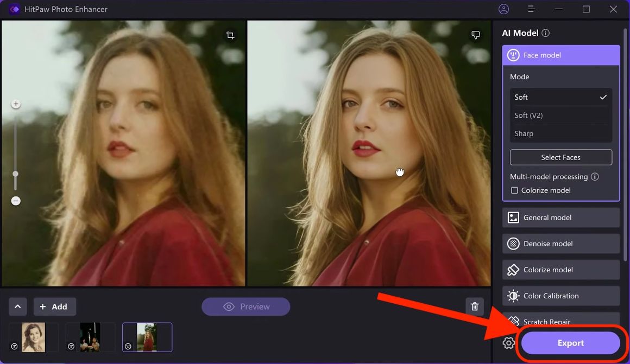This screenshot has height=364, width=630.
Task: Click the Select Faces button
Action: coord(560,157)
